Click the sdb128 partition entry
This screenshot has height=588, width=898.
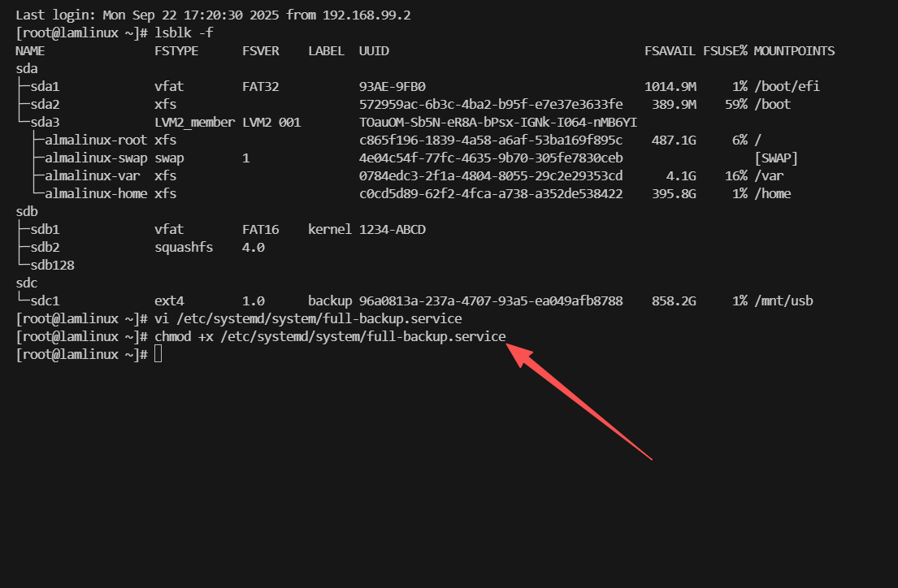[52, 265]
